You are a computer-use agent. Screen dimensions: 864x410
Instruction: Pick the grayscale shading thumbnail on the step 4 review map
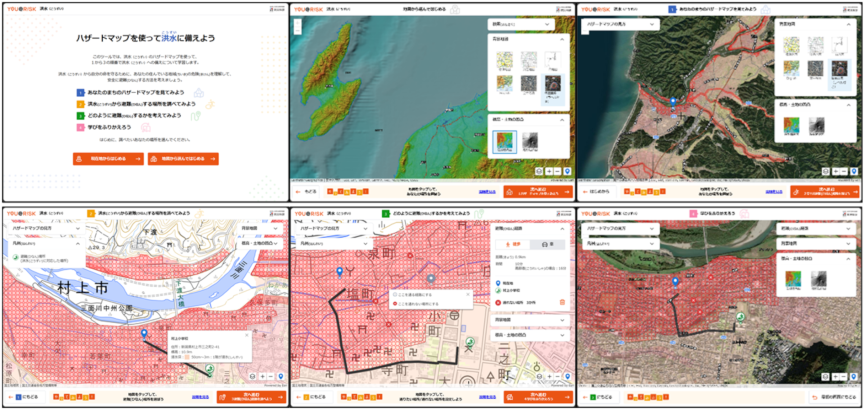tap(819, 280)
